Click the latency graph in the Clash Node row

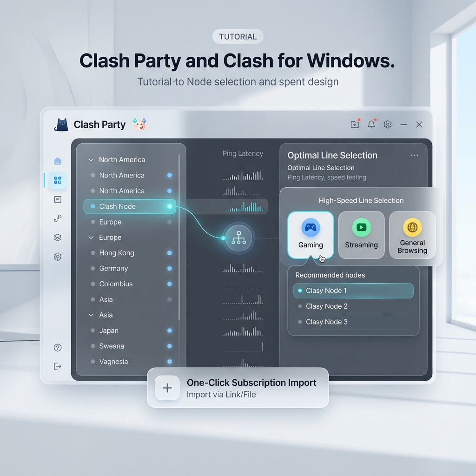coord(243,207)
